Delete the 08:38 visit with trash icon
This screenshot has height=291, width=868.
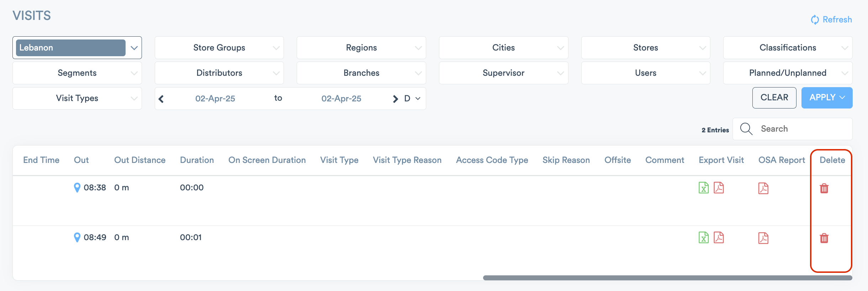pos(824,188)
